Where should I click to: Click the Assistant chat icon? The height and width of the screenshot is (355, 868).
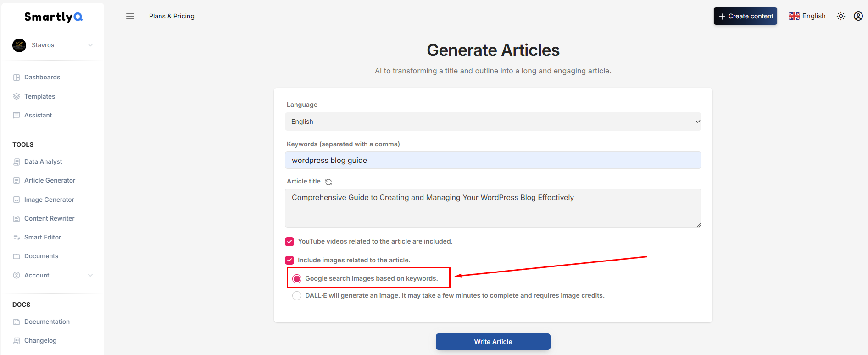coord(17,115)
